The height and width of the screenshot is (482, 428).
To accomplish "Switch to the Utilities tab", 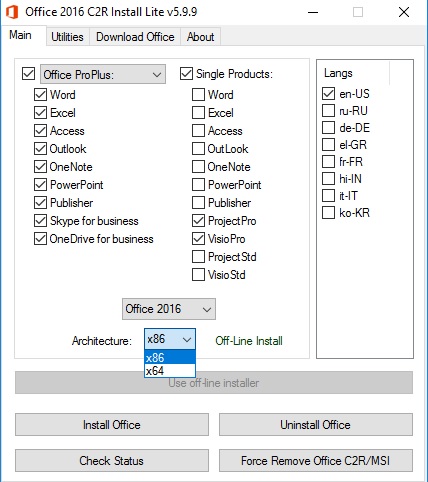I will pos(67,36).
